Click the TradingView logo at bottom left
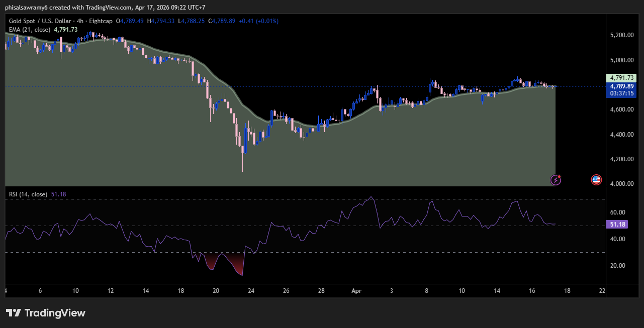Viewport: 644px width, 328px height. click(x=46, y=313)
